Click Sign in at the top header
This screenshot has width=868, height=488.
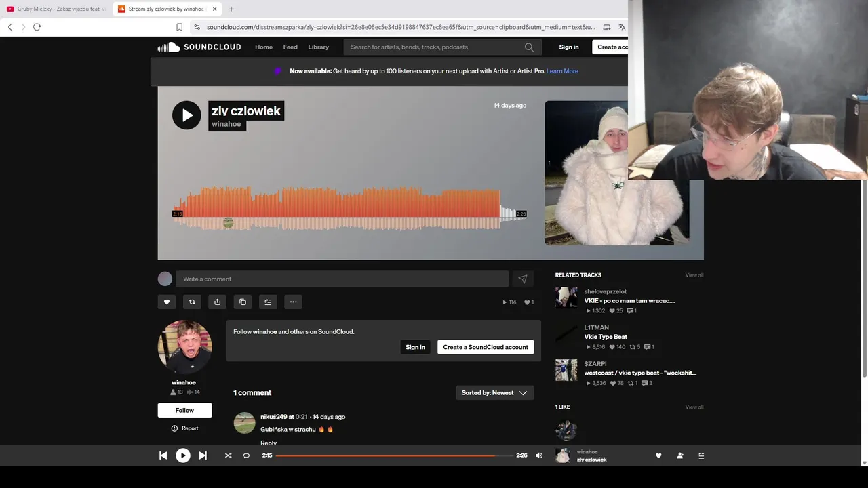pyautogui.click(x=569, y=47)
